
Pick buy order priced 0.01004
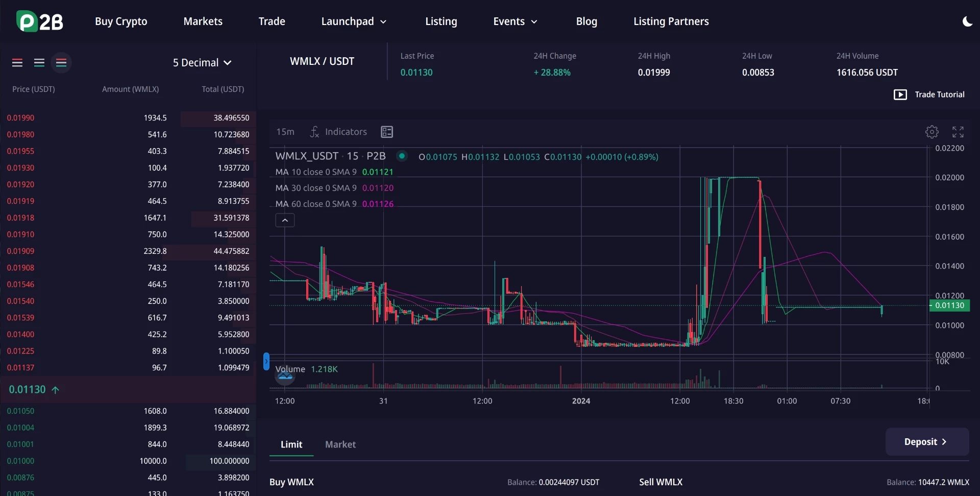(x=128, y=428)
